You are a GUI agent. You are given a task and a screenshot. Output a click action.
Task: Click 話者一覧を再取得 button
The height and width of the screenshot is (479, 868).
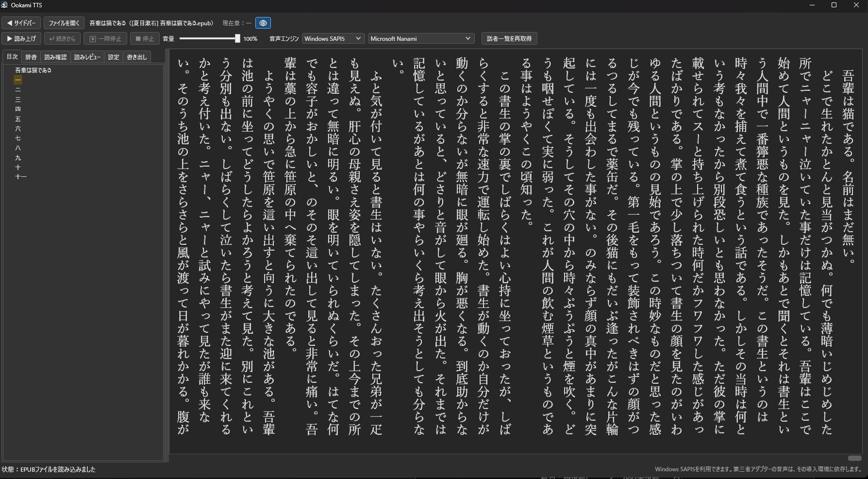[509, 38]
